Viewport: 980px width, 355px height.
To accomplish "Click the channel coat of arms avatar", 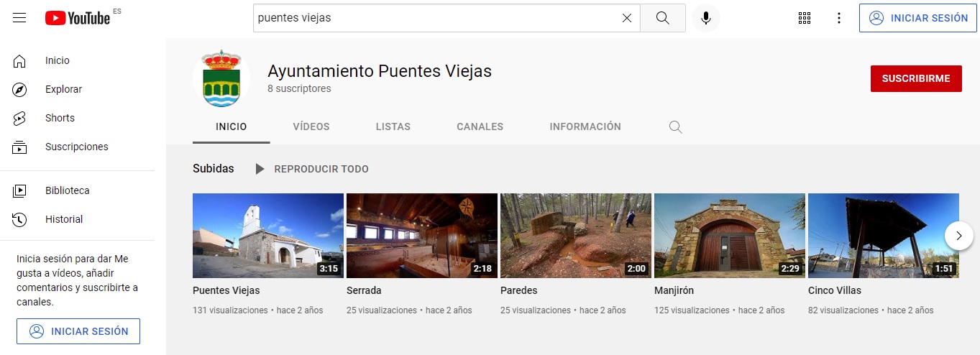I will pyautogui.click(x=221, y=79).
